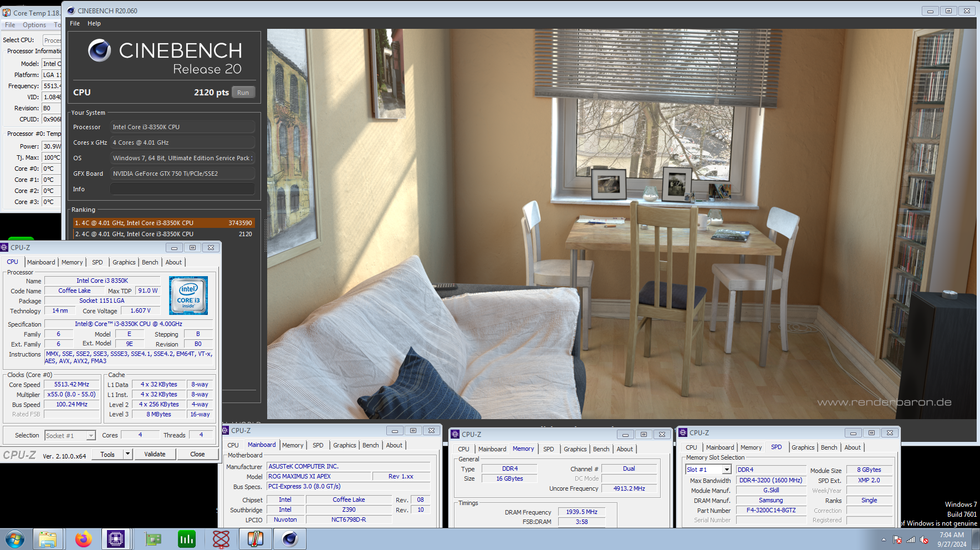Select ranking row 1 with score 3743590
This screenshot has width=980, height=550.
pyautogui.click(x=164, y=223)
